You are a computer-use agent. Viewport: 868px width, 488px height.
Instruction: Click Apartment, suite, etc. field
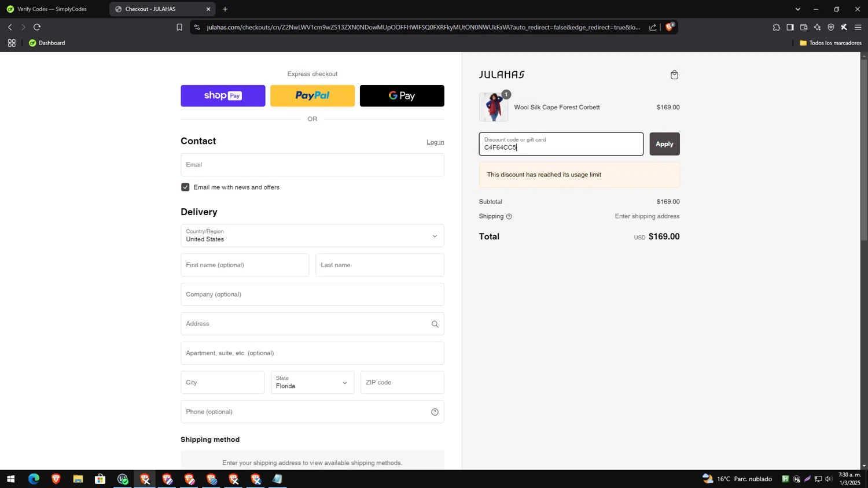point(312,353)
